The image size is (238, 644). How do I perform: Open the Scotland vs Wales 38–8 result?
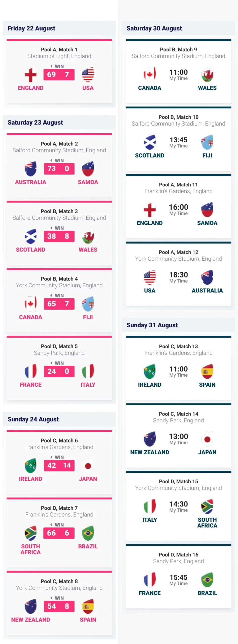(x=59, y=236)
